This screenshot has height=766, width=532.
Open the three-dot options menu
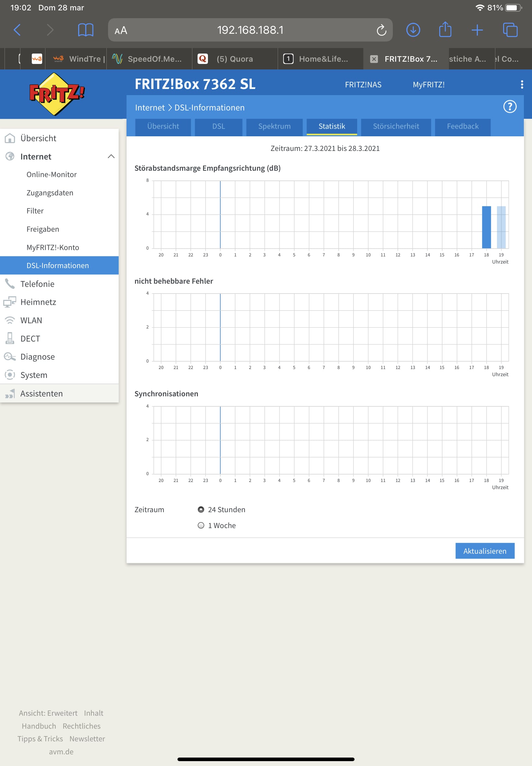[521, 84]
